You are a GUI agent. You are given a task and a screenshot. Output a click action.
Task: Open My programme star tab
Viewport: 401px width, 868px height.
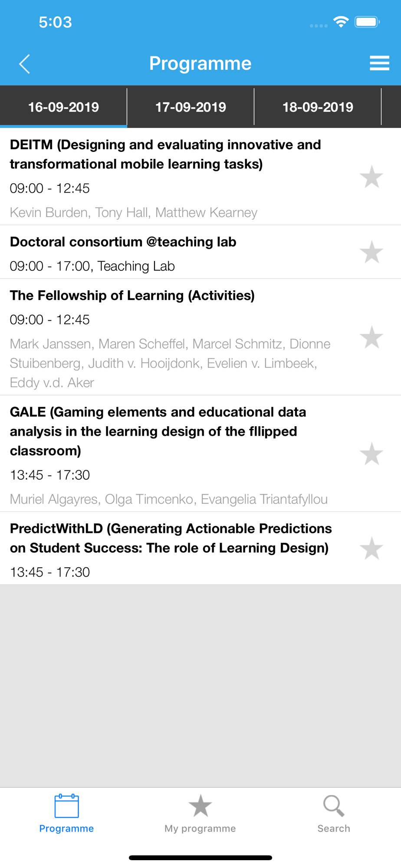[200, 814]
